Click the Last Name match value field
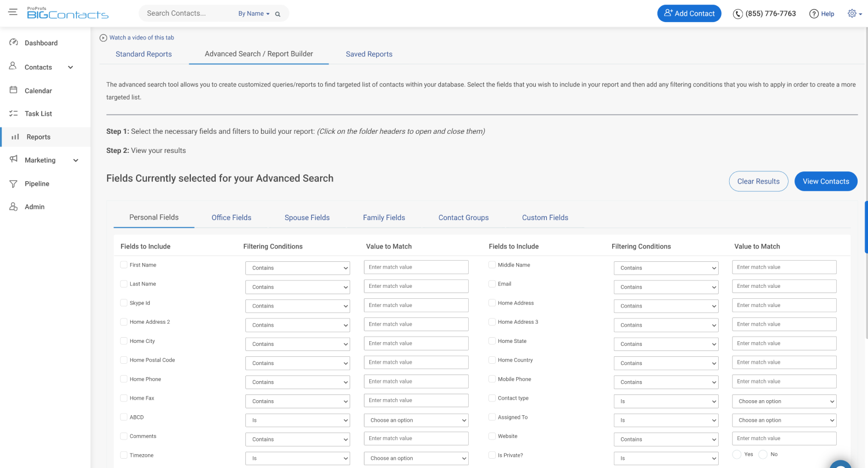The image size is (868, 468). (416, 286)
